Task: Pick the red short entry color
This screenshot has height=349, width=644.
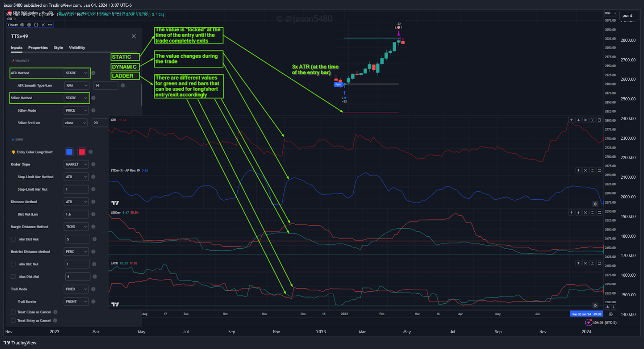Action: [x=81, y=152]
